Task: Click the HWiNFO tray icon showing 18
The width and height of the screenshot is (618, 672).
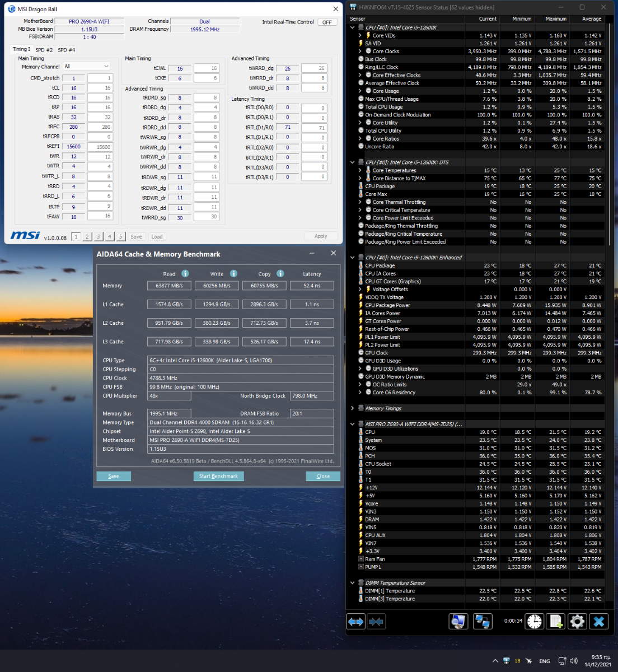Action: coord(517,661)
